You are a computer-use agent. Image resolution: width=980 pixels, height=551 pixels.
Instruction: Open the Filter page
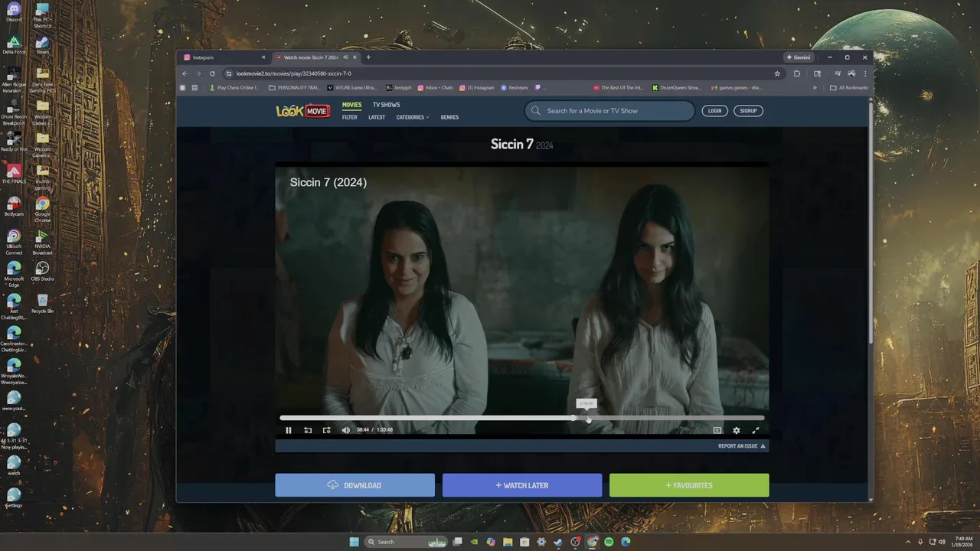pos(350,117)
